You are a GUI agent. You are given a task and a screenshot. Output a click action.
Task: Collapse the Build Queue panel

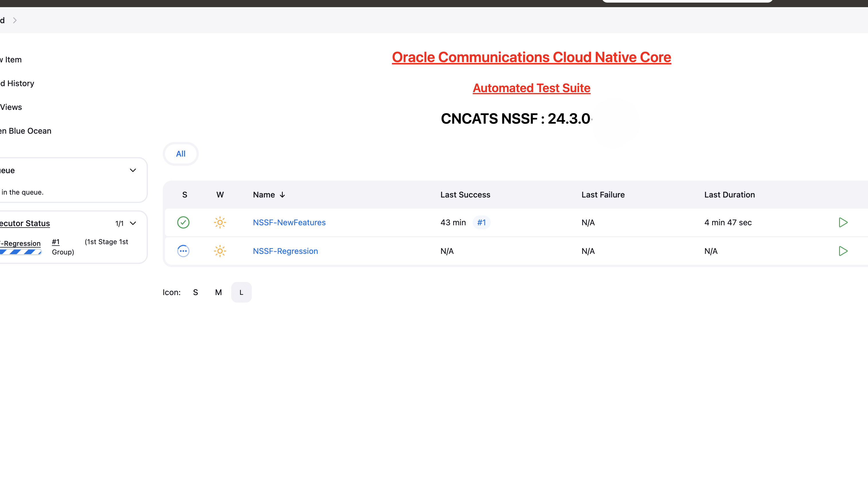pos(133,170)
